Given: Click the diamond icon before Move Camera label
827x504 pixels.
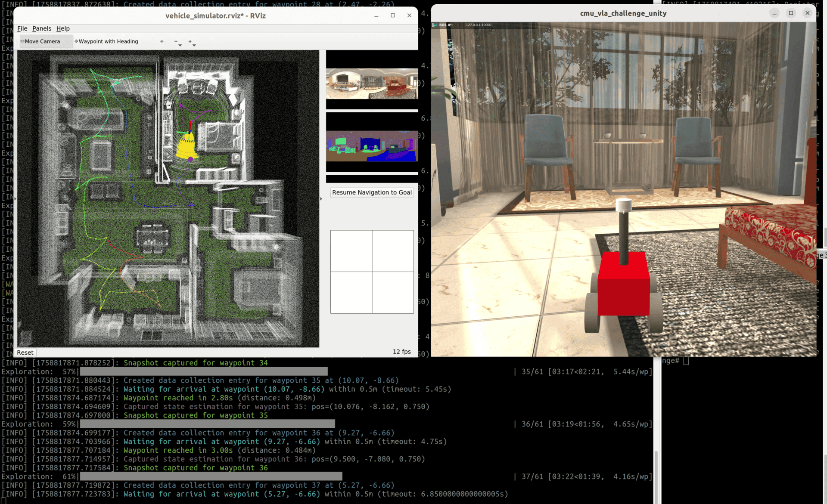Looking at the screenshot, I should coord(22,41).
